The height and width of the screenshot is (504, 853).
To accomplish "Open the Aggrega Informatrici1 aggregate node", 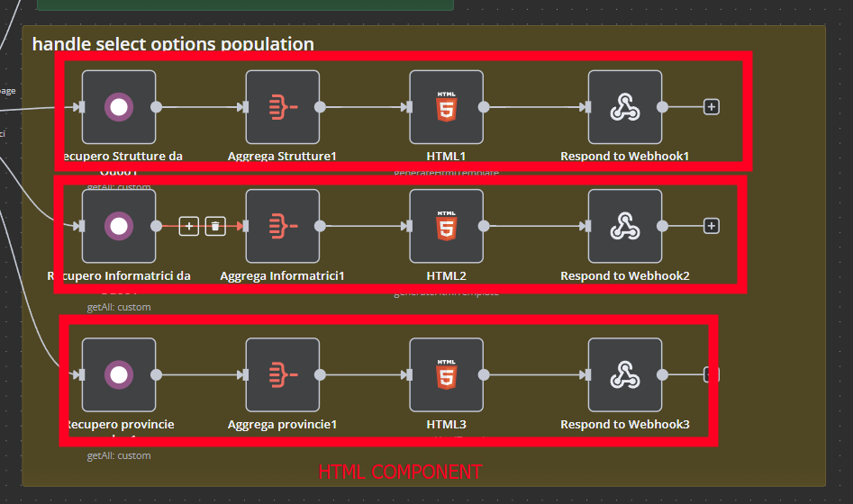I will [282, 226].
